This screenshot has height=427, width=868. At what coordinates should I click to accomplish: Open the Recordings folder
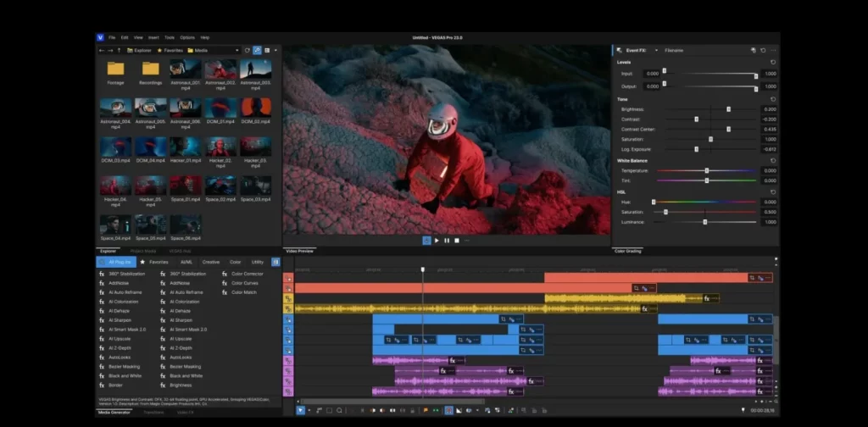(x=151, y=73)
